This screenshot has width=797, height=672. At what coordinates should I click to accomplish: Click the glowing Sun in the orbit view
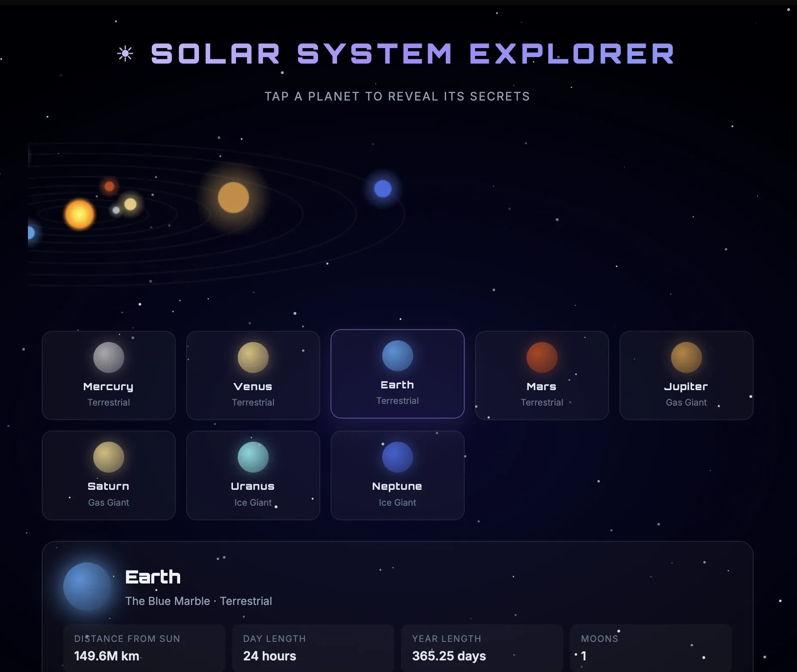pyautogui.click(x=79, y=214)
